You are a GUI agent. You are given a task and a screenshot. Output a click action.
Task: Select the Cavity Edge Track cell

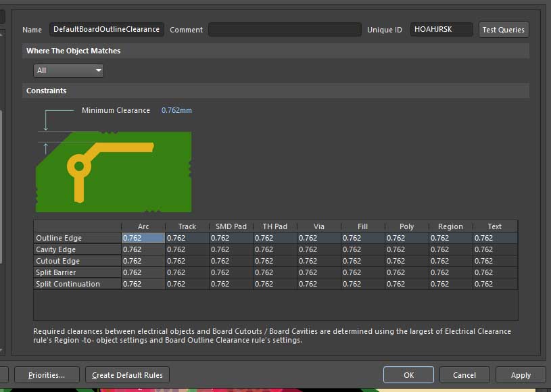187,249
